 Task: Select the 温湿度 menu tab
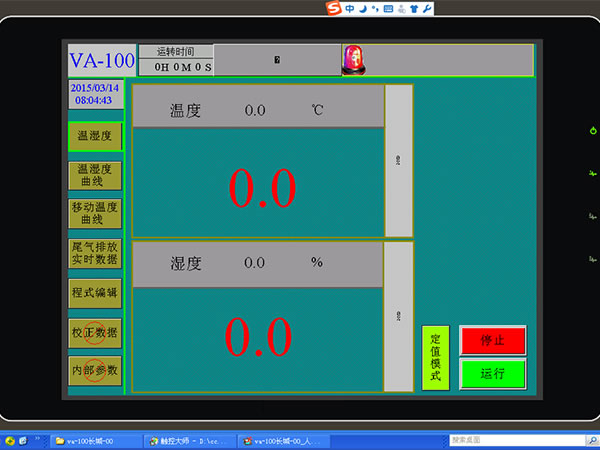[95, 135]
